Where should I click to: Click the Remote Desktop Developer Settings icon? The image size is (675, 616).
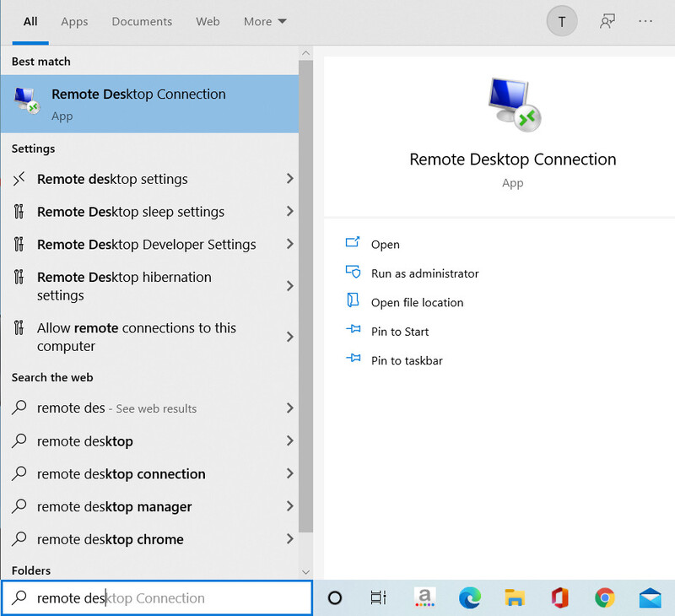[19, 244]
